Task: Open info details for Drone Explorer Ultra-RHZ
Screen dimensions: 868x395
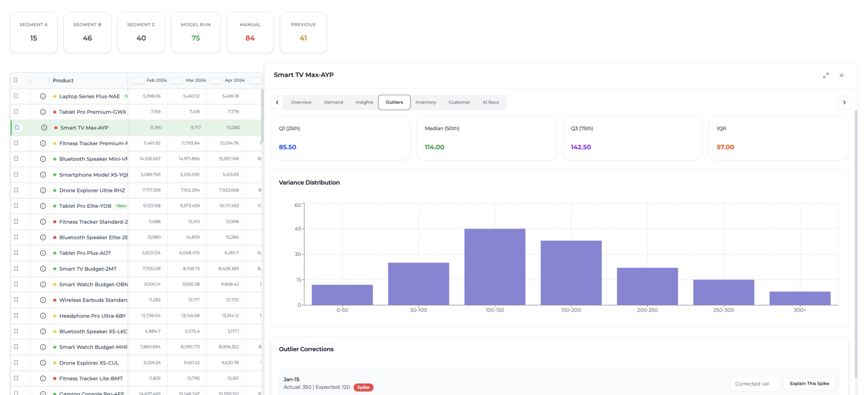Action: (43, 190)
